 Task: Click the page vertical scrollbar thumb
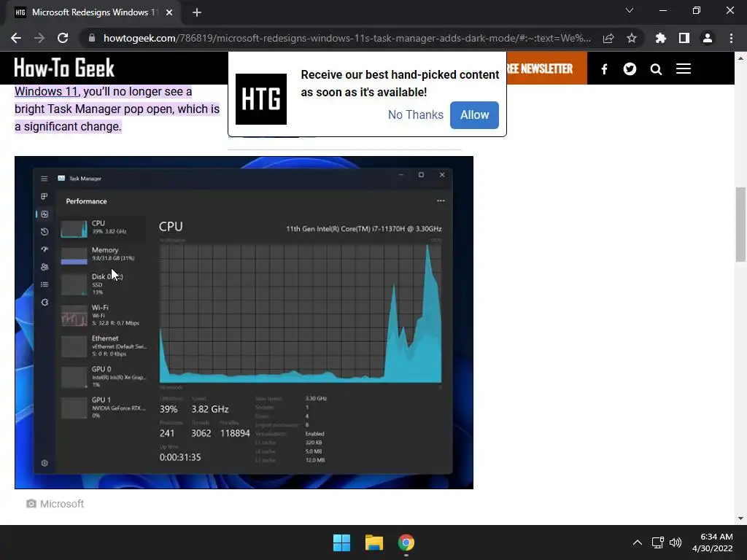tap(740, 225)
